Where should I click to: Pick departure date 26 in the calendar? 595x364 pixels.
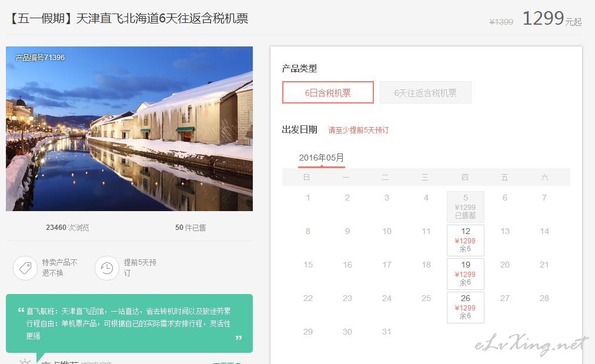[466, 307]
